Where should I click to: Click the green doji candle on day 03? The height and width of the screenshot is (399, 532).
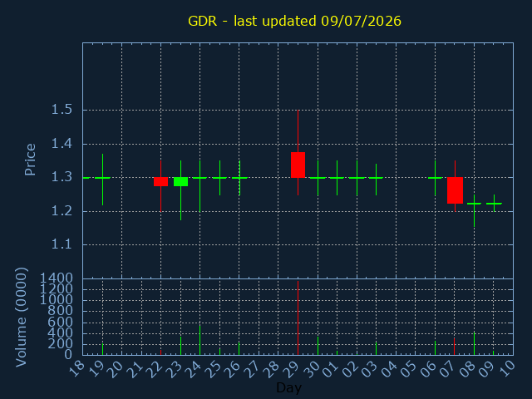376,178
